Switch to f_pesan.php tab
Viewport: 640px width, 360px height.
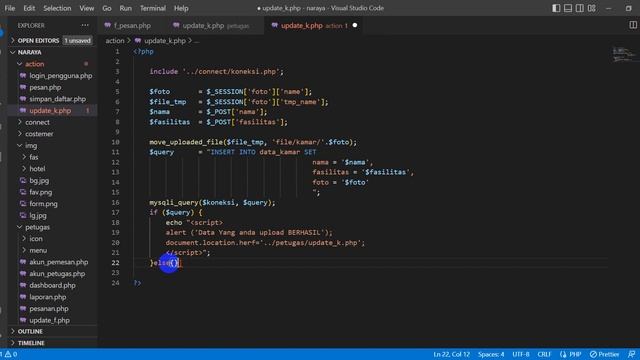coord(127,25)
